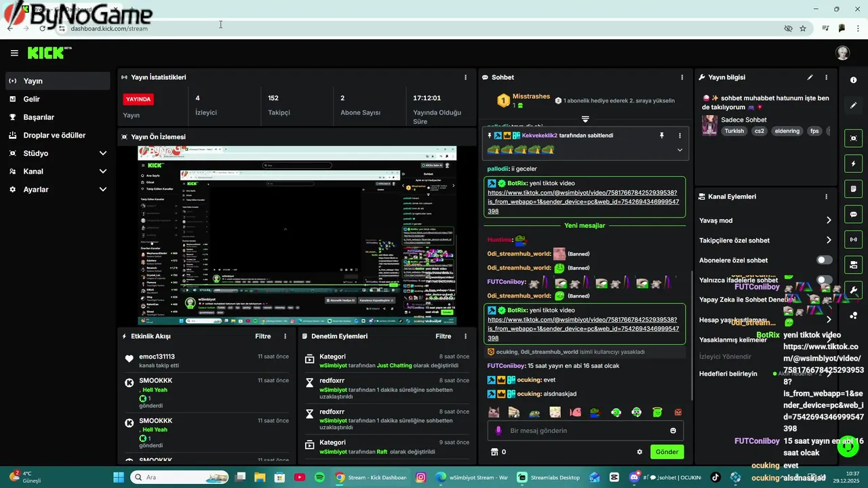Viewport: 868px width, 488px height.
Task: Click the pin icon on pinned message
Action: click(x=662, y=136)
